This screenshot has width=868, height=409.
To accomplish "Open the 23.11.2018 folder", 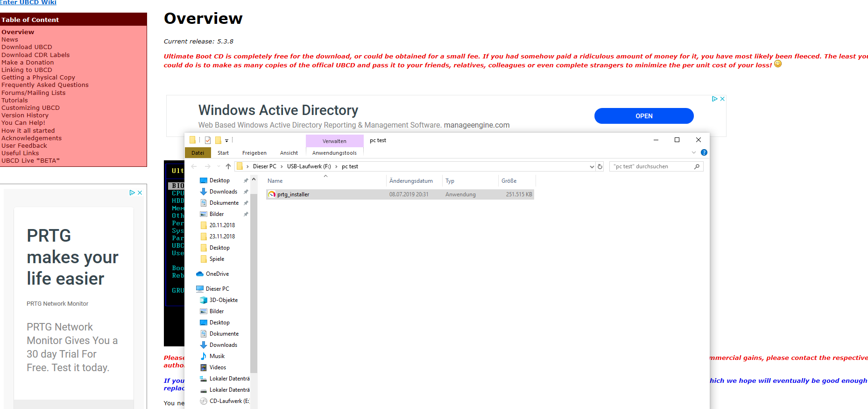I will [x=222, y=237].
